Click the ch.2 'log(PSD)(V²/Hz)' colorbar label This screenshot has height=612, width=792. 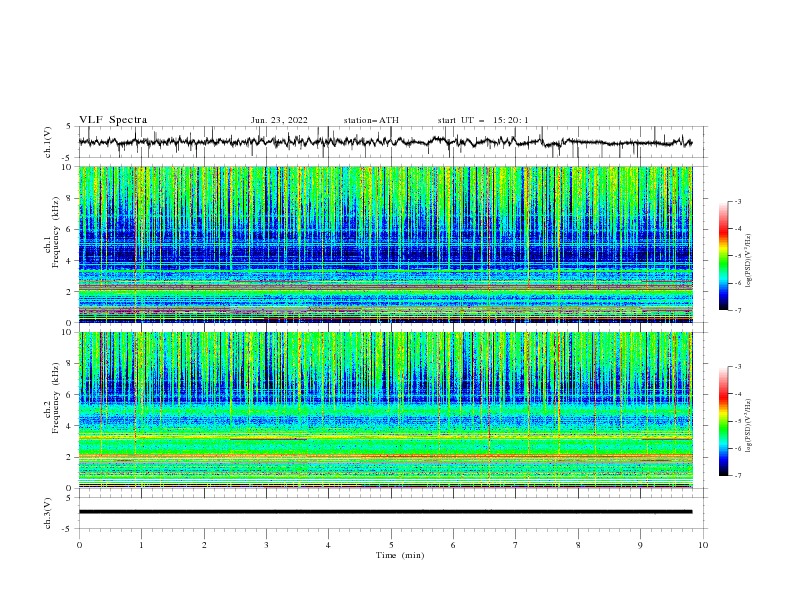[749, 426]
